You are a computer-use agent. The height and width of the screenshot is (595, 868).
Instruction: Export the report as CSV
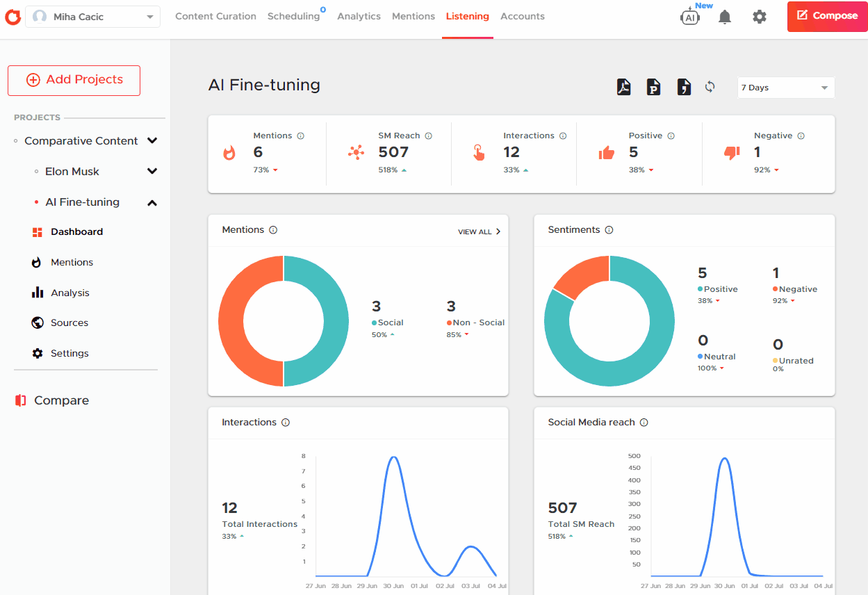(683, 86)
